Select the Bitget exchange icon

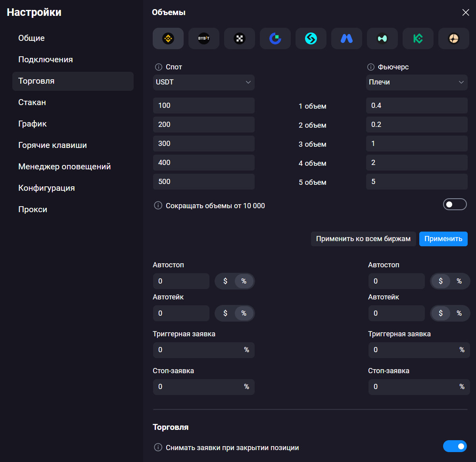[311, 38]
